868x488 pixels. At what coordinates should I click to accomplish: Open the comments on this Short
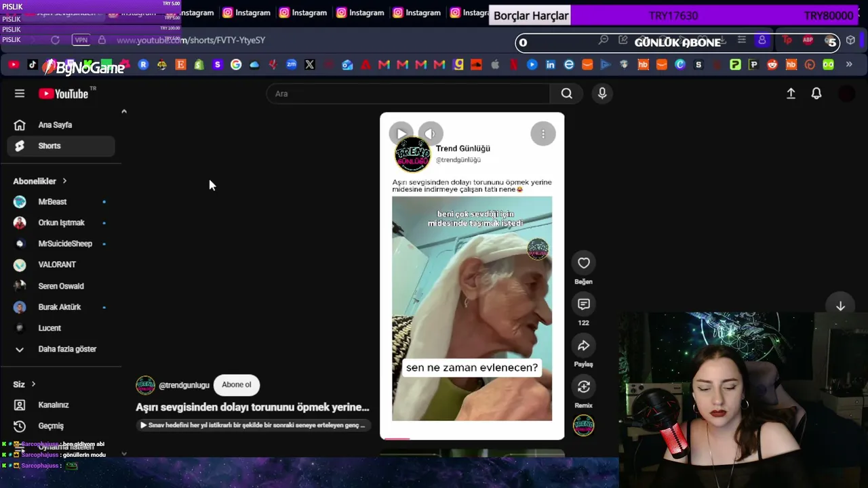pyautogui.click(x=584, y=304)
